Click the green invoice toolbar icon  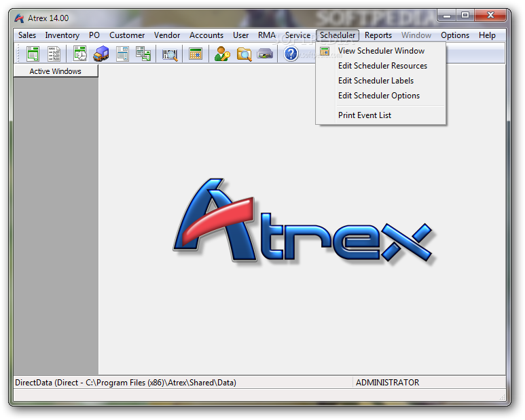click(x=33, y=54)
